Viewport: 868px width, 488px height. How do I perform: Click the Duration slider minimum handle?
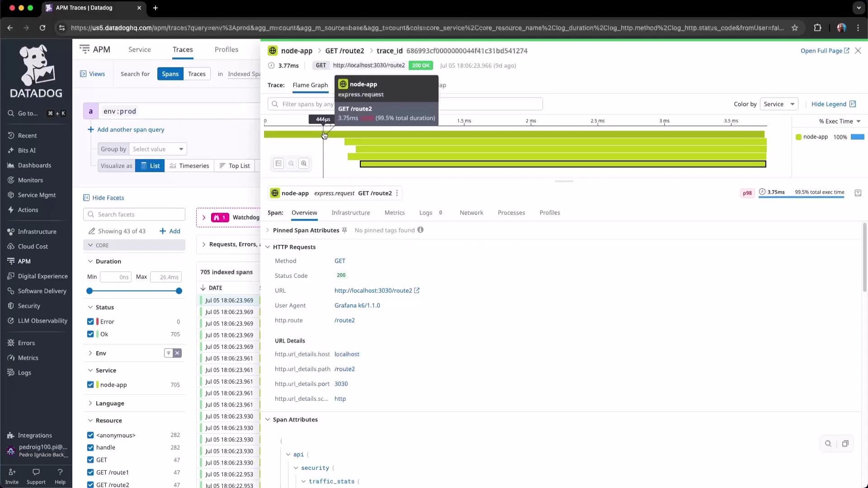pos(90,291)
